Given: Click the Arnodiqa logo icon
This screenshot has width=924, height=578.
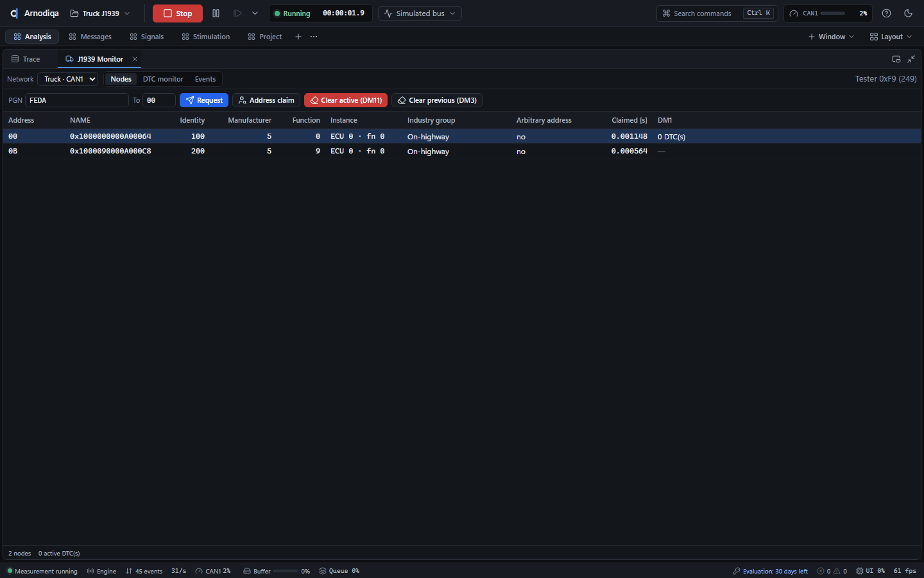Looking at the screenshot, I should coord(14,13).
